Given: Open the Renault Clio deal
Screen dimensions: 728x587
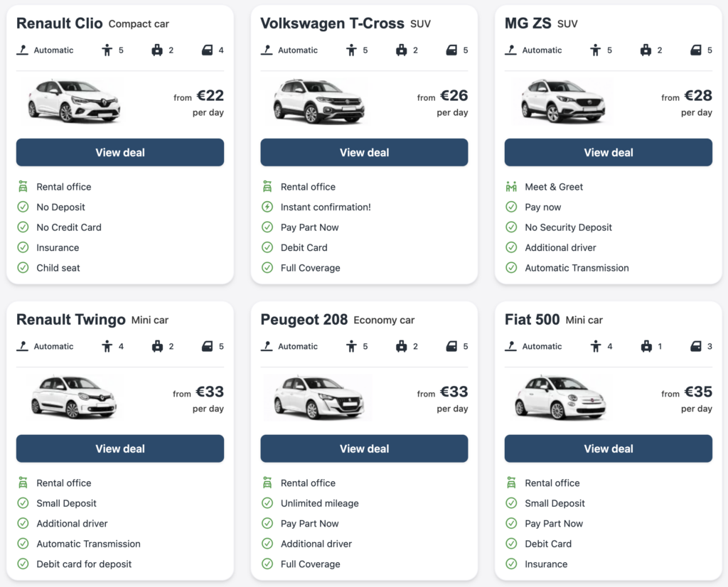Looking at the screenshot, I should [119, 152].
